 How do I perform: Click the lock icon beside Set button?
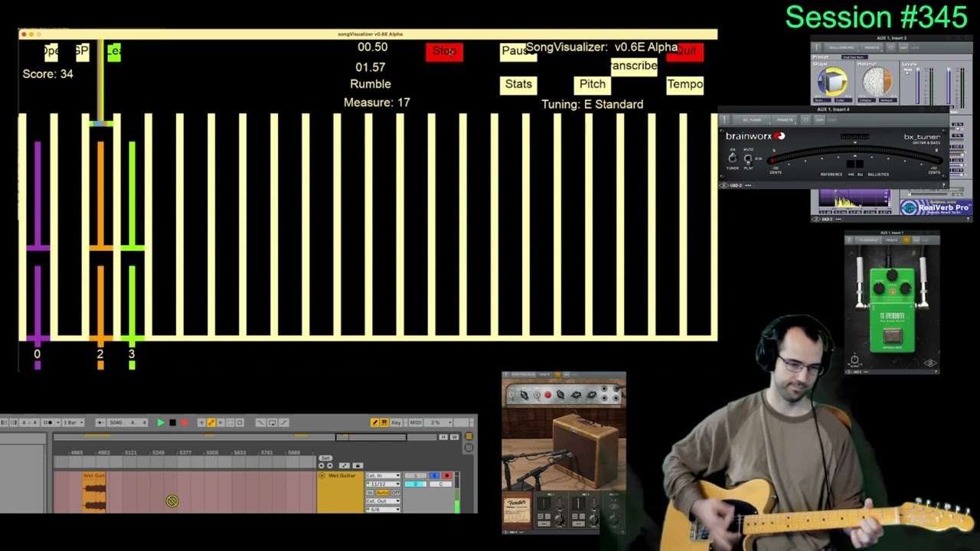(358, 465)
